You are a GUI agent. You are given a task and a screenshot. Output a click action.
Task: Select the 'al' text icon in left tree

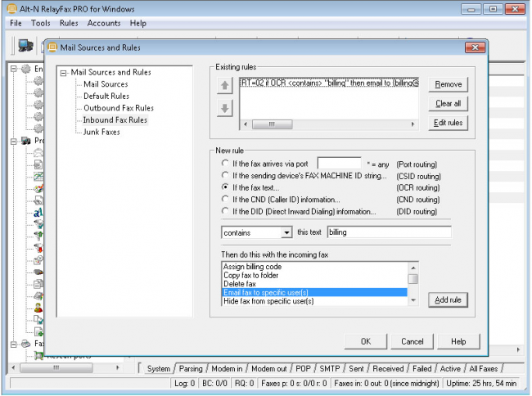pos(38,212)
